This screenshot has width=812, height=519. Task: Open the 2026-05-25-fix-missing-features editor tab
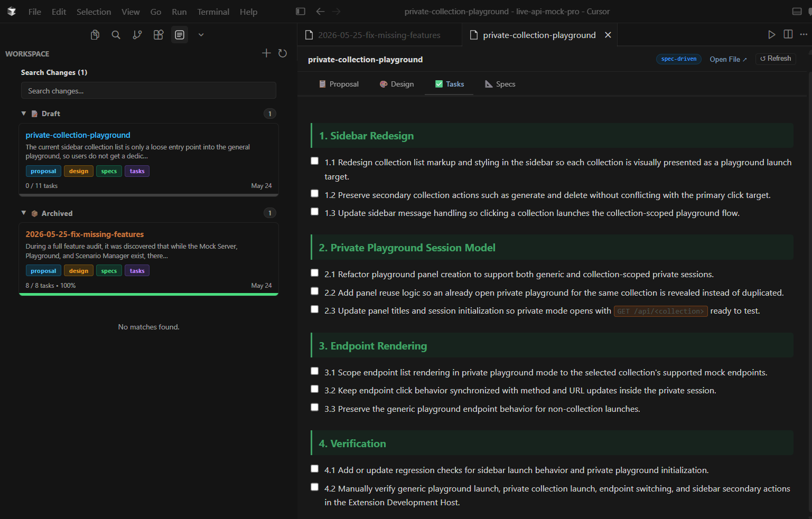coord(379,35)
